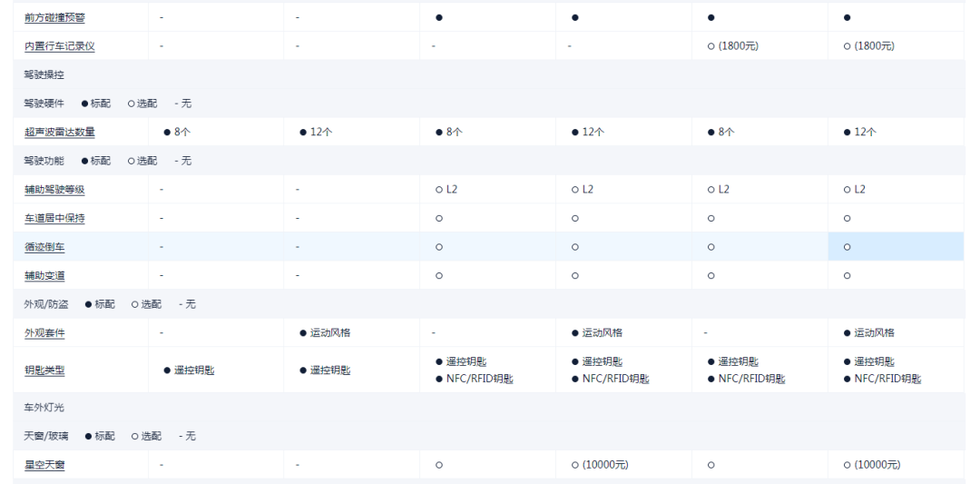Click leftmost 遥控钥匙 in 钥匙类型 row
The height and width of the screenshot is (484, 980).
[194, 370]
